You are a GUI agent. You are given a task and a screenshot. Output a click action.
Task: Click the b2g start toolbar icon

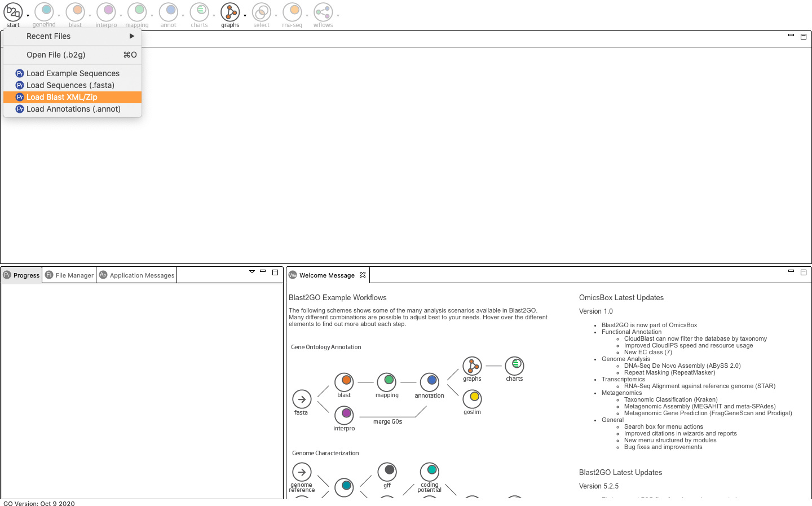13,12
